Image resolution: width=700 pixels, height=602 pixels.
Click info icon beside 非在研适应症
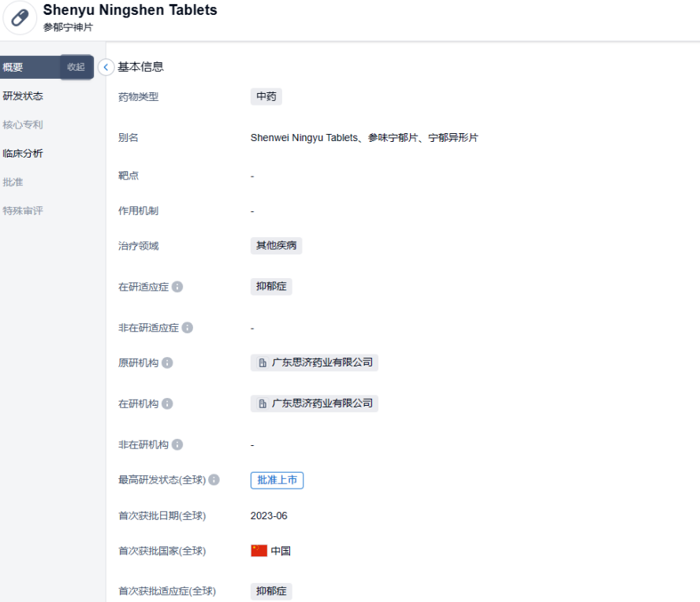(187, 328)
